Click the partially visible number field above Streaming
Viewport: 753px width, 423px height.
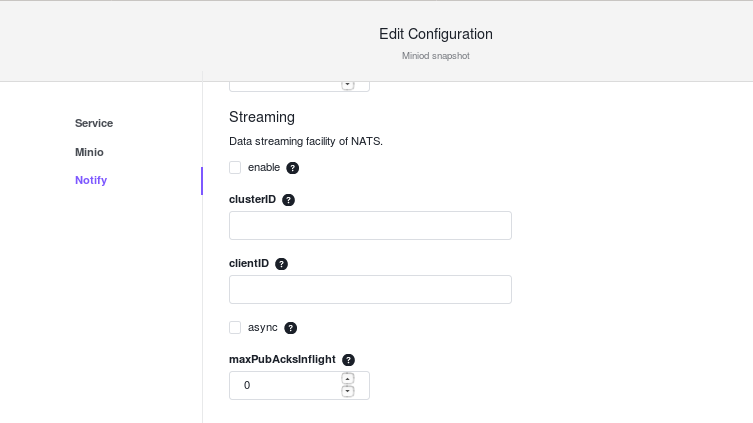(x=299, y=86)
